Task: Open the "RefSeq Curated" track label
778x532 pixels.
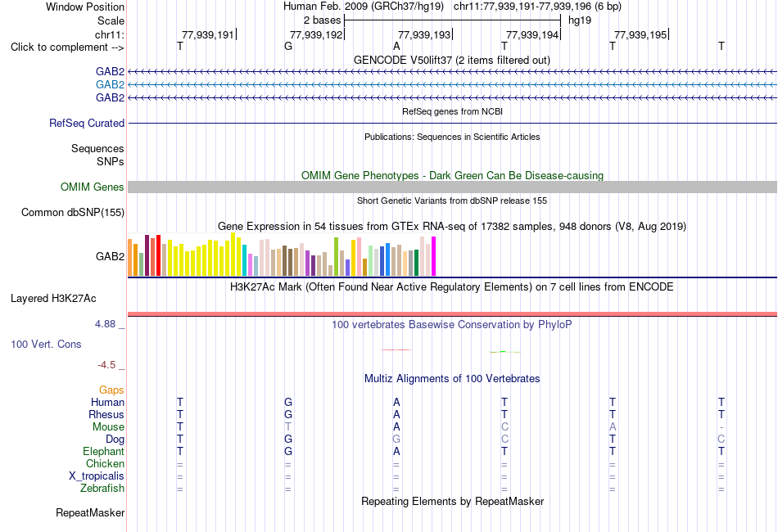Action: pos(87,123)
